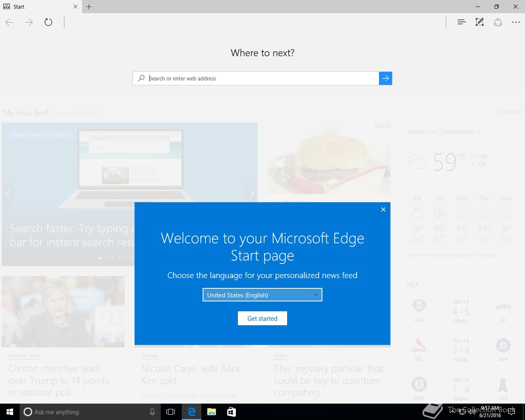Go back with the browser back arrow

tap(9, 22)
